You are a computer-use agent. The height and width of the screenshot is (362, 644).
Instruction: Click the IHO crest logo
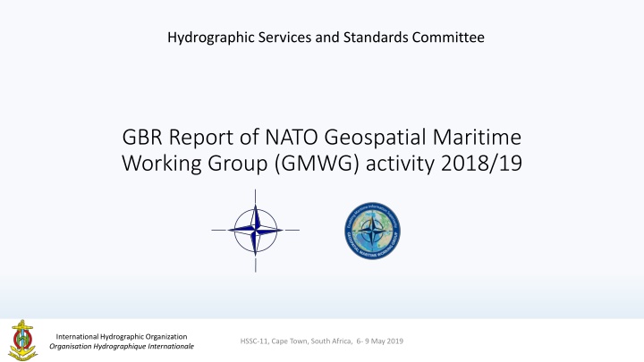pos(23,341)
